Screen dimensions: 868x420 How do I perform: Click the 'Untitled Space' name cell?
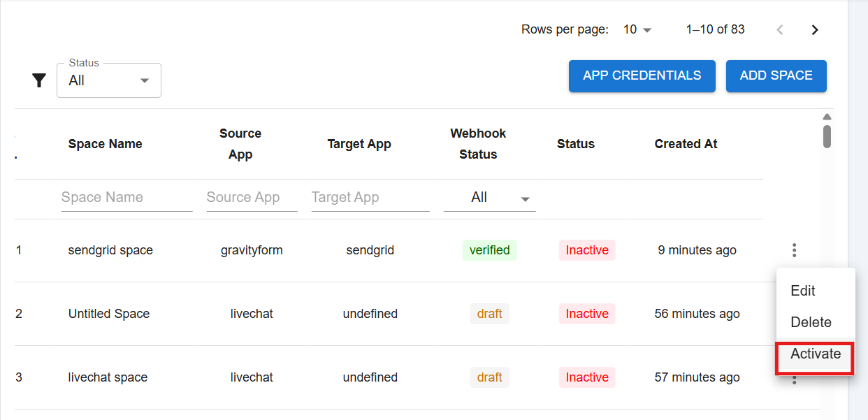click(109, 314)
